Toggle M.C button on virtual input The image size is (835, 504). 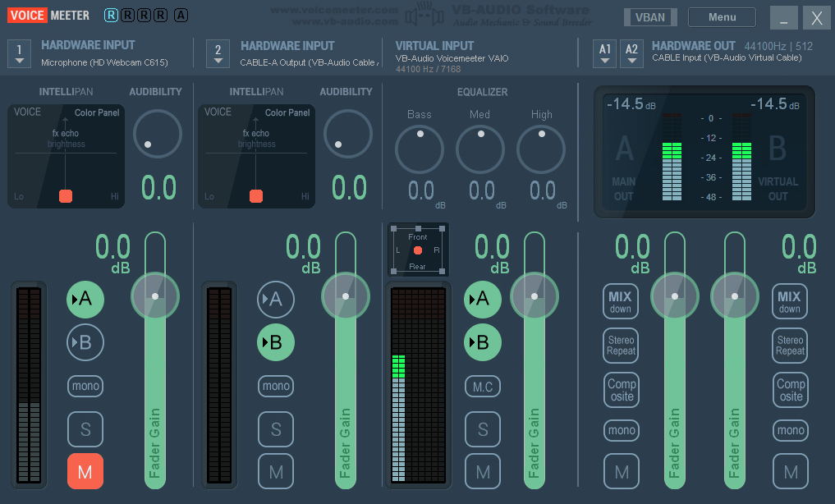[x=483, y=387]
